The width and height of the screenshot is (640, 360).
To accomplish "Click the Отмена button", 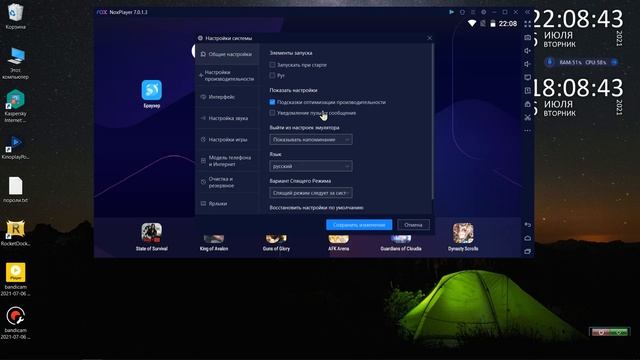I will click(413, 225).
